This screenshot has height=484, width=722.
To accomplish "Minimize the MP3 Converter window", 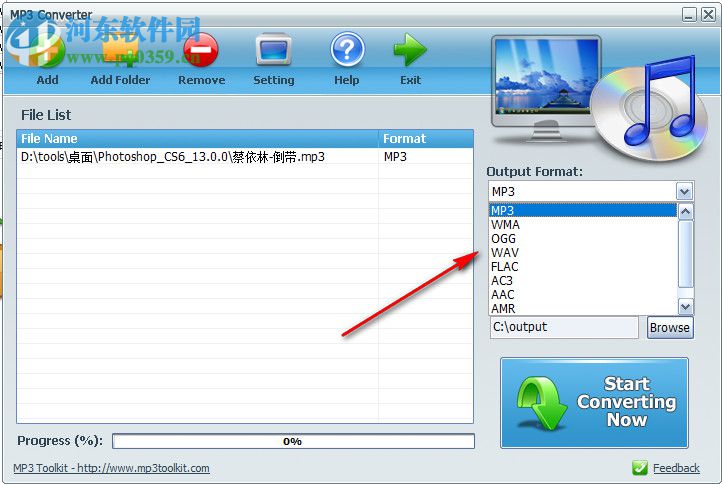I will pyautogui.click(x=689, y=15).
